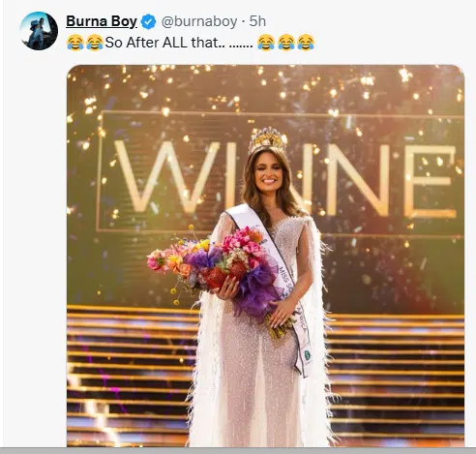The width and height of the screenshot is (476, 454).
Task: Click the golden crown in the photo
Action: pos(267,140)
